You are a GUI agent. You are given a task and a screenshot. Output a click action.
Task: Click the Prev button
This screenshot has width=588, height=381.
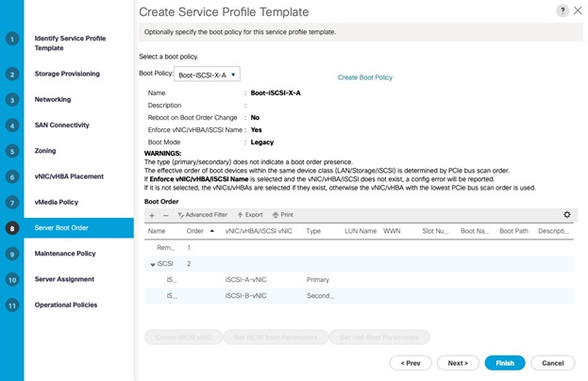(x=411, y=363)
